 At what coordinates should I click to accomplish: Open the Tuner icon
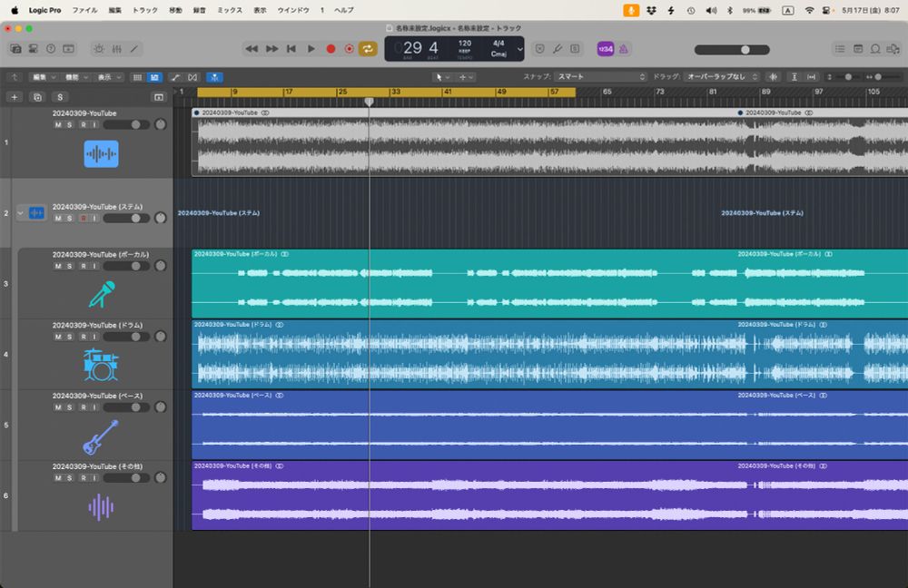coord(558,49)
